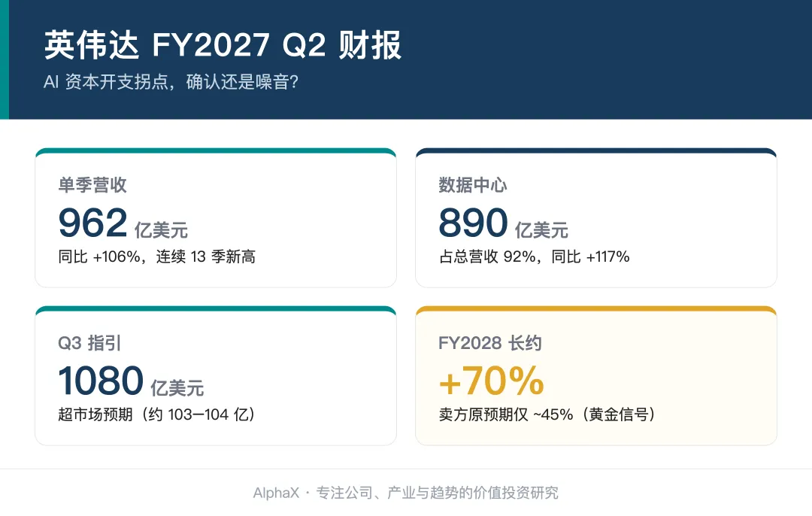Click the title 英伟达 FY2027 Q2 财报
Image resolution: width=812 pixels, height=516 pixels.
(x=223, y=45)
